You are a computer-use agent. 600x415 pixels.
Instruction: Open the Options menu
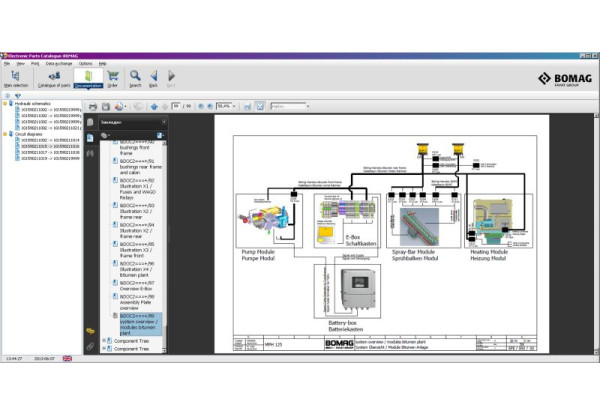coord(85,63)
